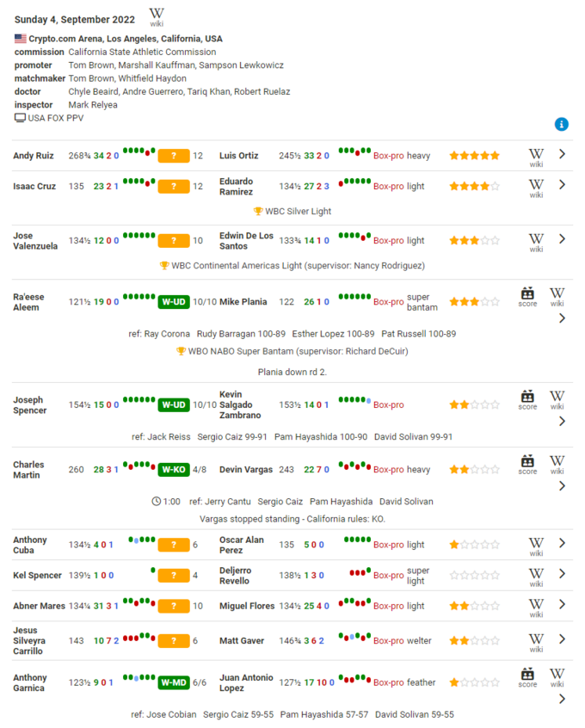Image resolution: width=585 pixels, height=728 pixels.
Task: Open scorecard icon for Ra'eese Aleem bout
Action: 527,296
